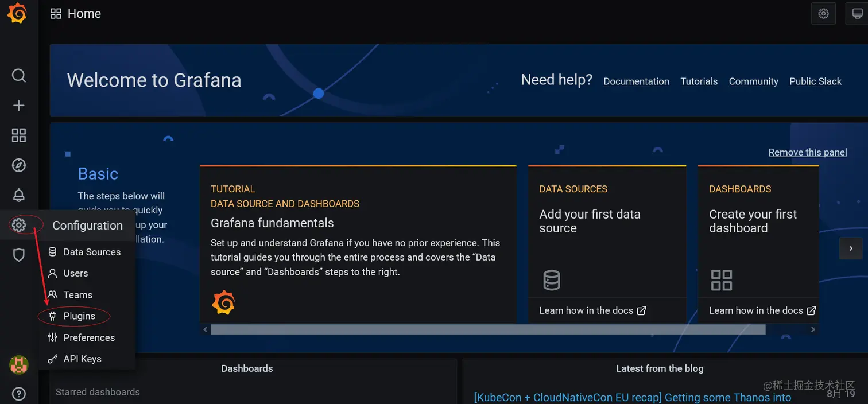The width and height of the screenshot is (868, 404).
Task: Click Remove this panel
Action: 808,152
